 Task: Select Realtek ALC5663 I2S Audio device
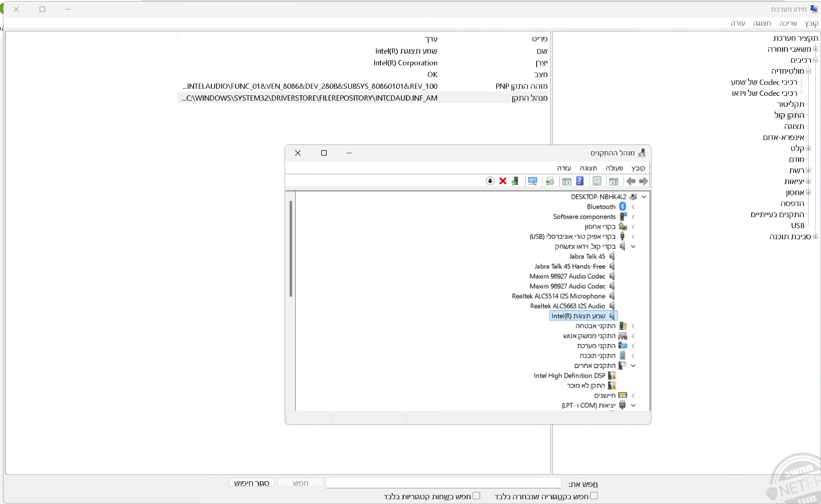click(570, 306)
